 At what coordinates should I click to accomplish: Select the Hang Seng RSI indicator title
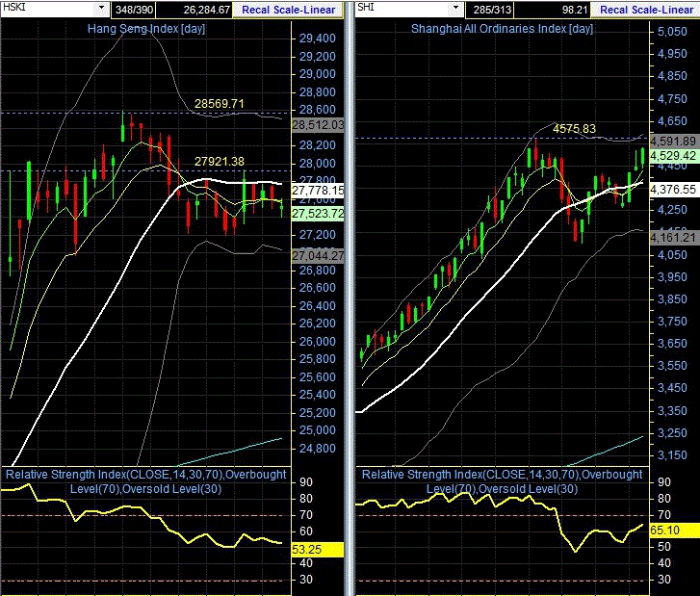(x=146, y=481)
